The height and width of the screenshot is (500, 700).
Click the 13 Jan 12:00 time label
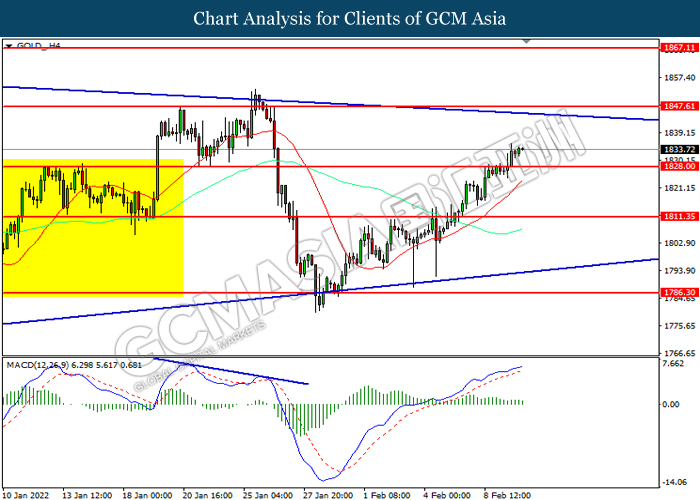[87, 495]
